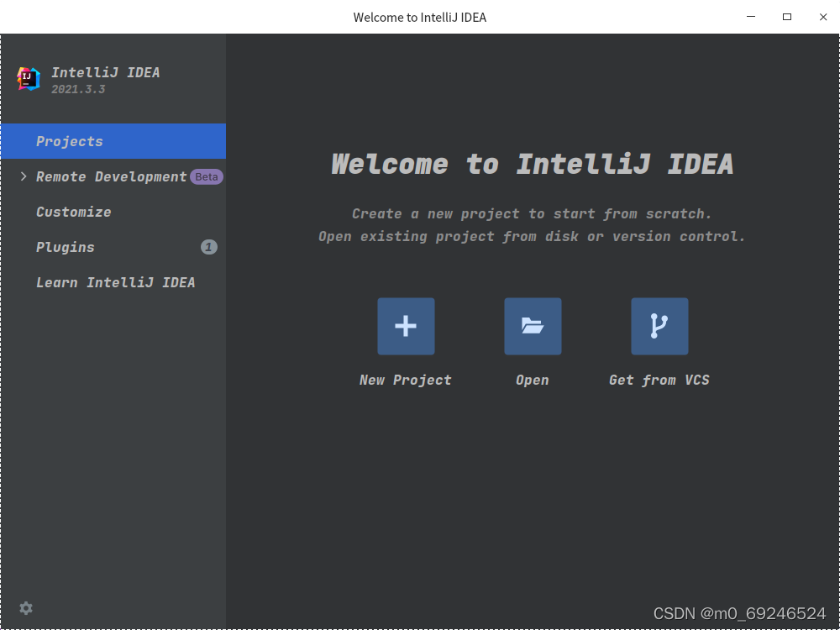Click the Open folder icon

(533, 326)
